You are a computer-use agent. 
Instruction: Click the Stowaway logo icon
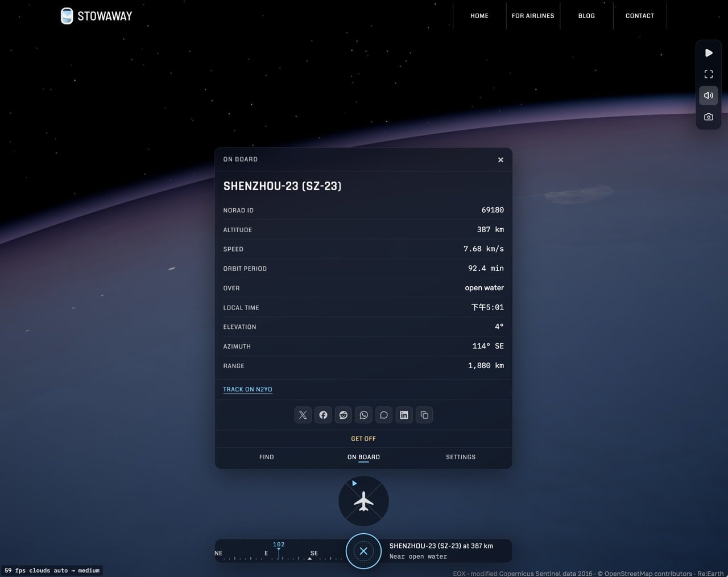[x=67, y=16]
